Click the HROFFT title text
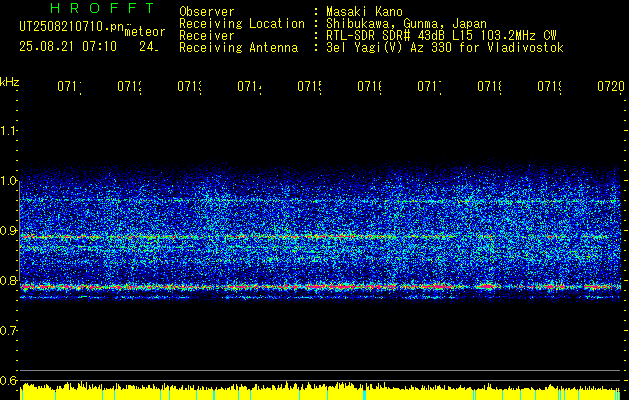This screenshot has height=400, width=629. point(102,8)
